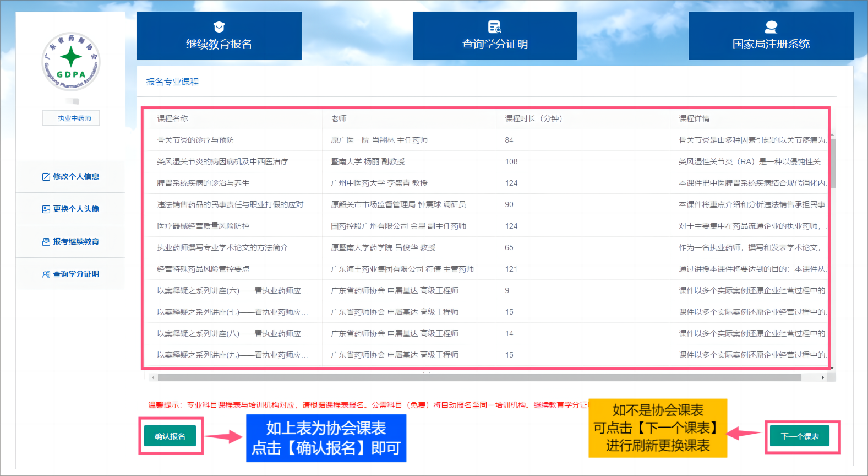Open 报考继续教育 in the sidebar menu

tap(76, 242)
